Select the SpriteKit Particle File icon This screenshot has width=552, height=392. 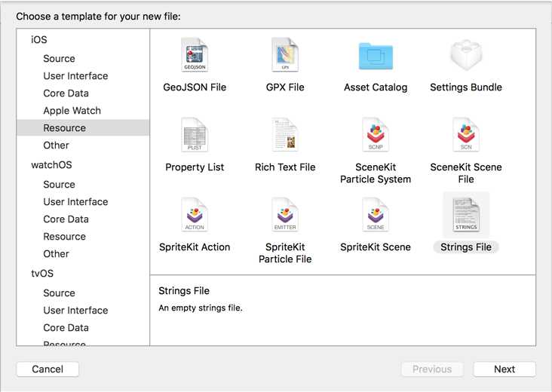click(x=285, y=215)
